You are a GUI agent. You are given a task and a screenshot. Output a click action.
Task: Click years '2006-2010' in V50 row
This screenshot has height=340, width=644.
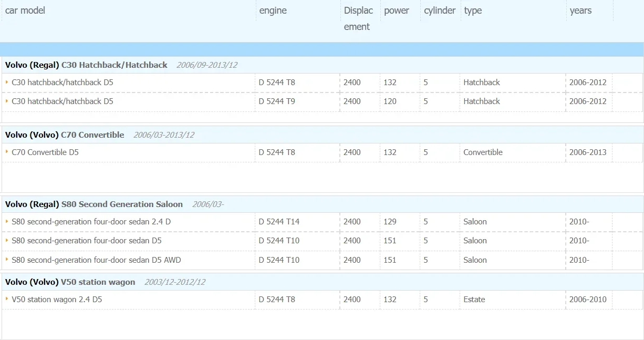588,300
